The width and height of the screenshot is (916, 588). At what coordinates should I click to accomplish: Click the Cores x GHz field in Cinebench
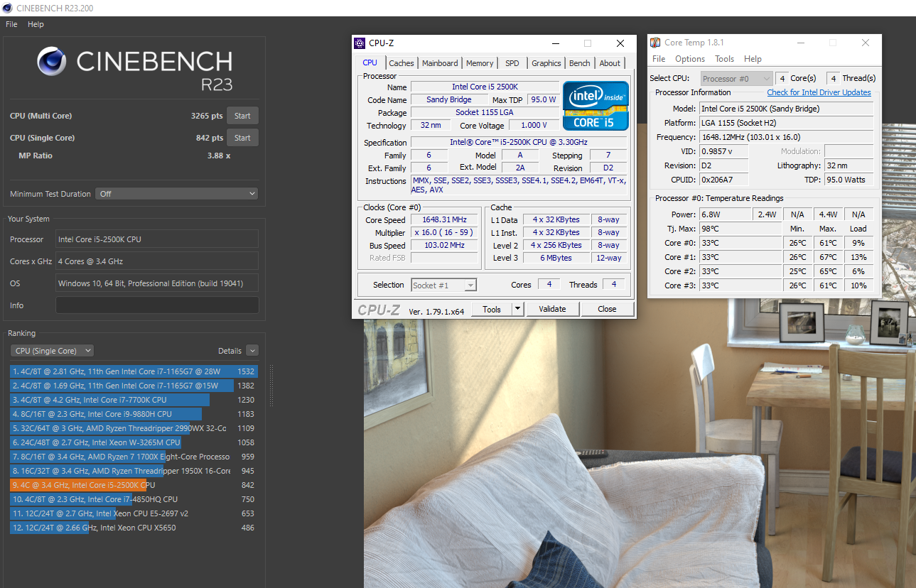[157, 261]
